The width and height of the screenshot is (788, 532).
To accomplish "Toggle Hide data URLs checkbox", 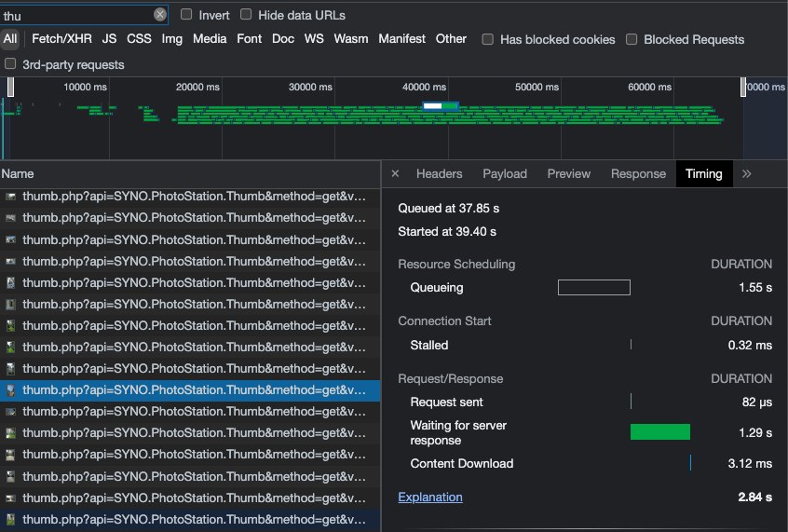I will (x=247, y=15).
